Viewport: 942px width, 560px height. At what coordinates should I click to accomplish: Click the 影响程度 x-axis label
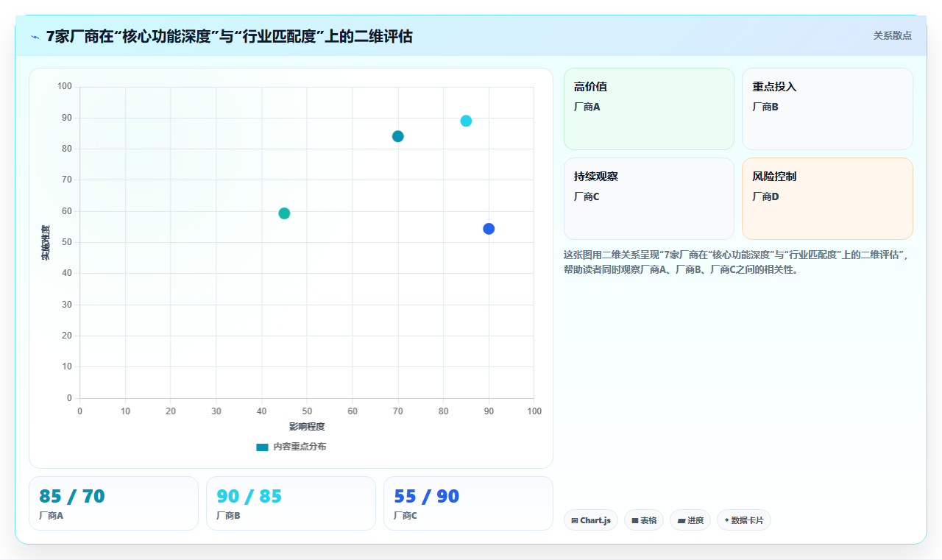pos(307,427)
